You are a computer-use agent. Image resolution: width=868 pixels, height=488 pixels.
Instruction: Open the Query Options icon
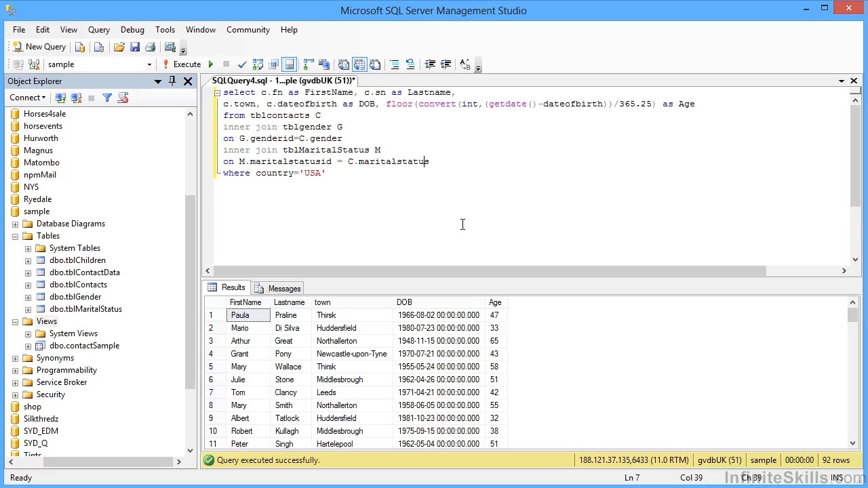click(273, 64)
